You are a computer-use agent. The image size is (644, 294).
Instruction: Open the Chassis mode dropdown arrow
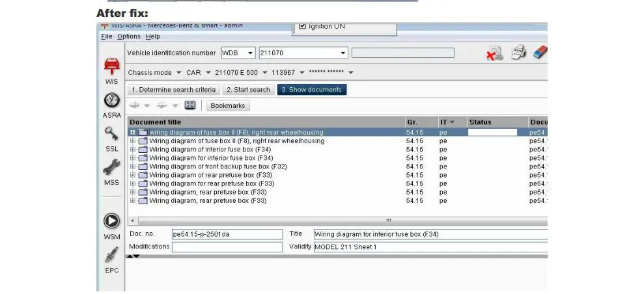(x=178, y=73)
